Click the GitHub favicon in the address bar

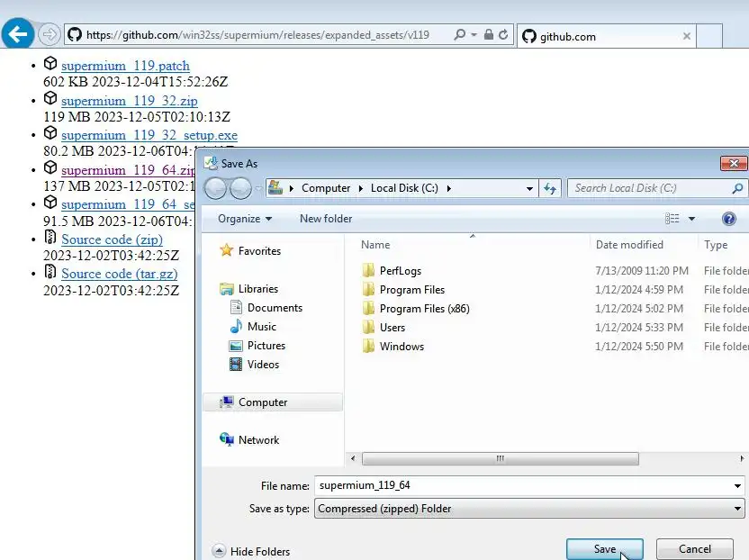click(x=74, y=35)
